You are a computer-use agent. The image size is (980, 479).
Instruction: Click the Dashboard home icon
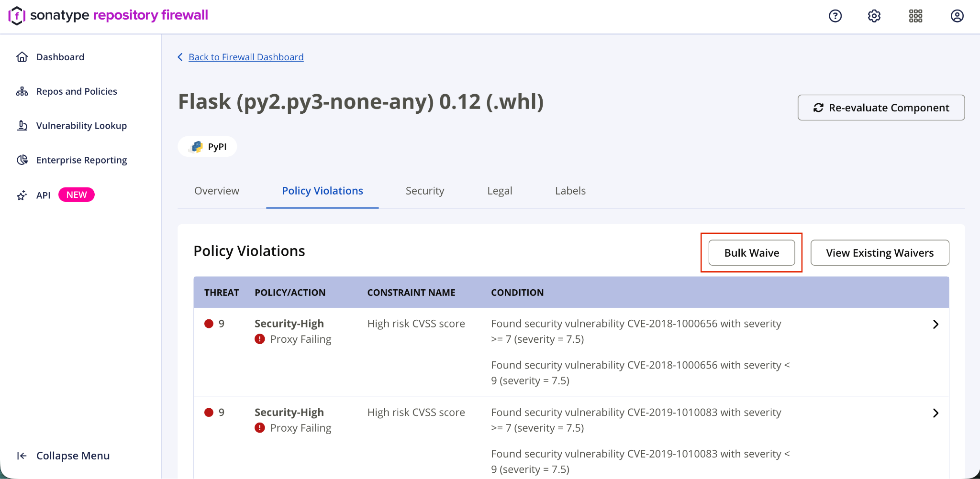click(x=22, y=57)
